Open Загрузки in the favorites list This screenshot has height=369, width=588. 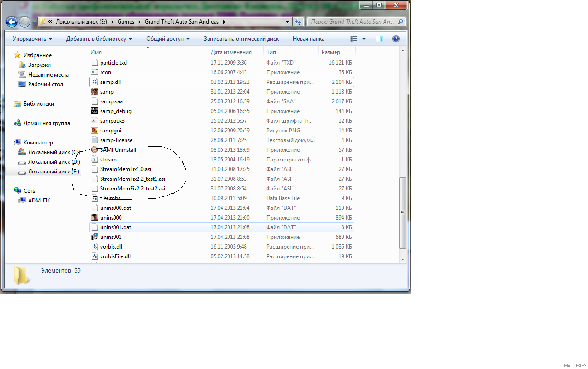[x=39, y=65]
